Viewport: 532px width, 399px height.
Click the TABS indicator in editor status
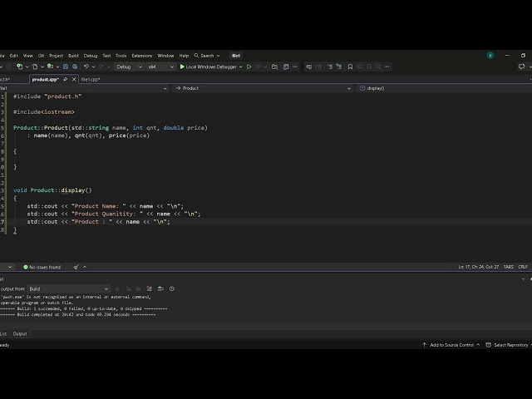(x=508, y=267)
